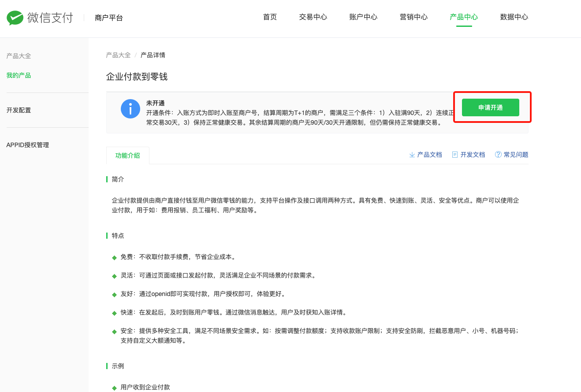The width and height of the screenshot is (581, 392).
Task: Select 我的产品 in the left sidebar
Action: pos(19,75)
